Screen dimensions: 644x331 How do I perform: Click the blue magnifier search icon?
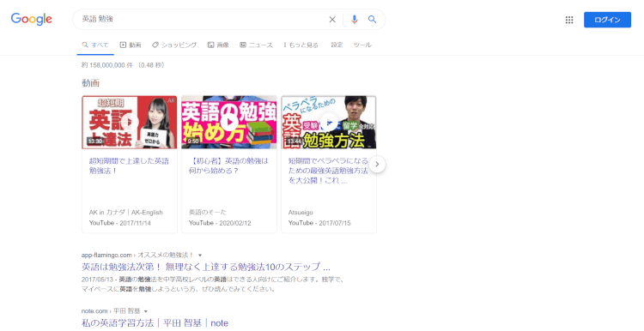(x=372, y=19)
